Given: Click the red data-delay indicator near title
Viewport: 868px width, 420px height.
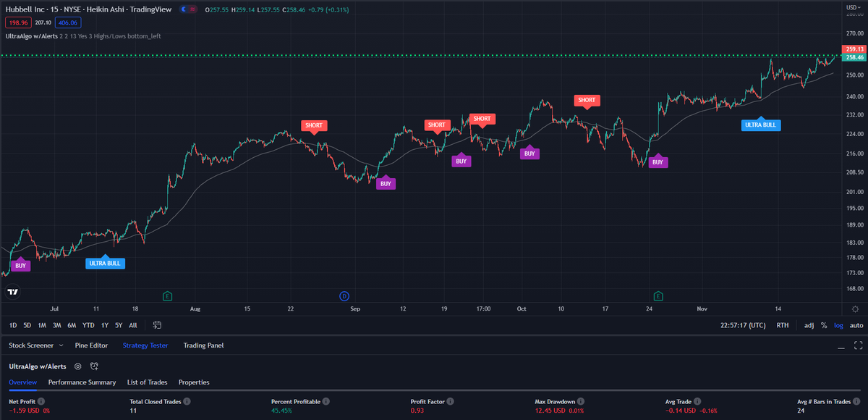Looking at the screenshot, I should 194,9.
